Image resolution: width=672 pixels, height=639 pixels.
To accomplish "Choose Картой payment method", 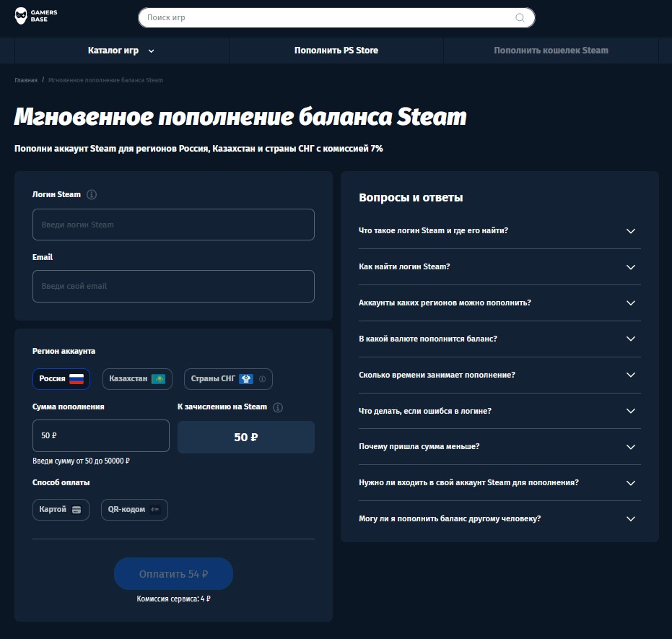I will pos(61,510).
